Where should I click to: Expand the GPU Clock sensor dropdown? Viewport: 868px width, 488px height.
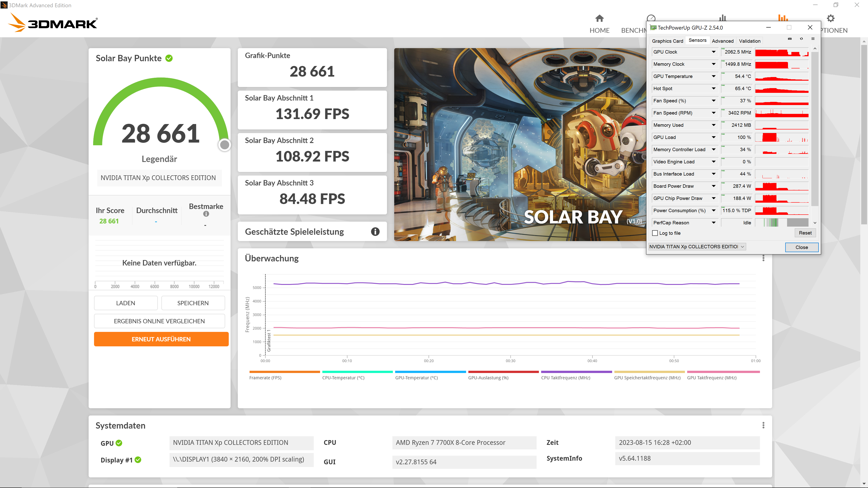click(x=713, y=52)
